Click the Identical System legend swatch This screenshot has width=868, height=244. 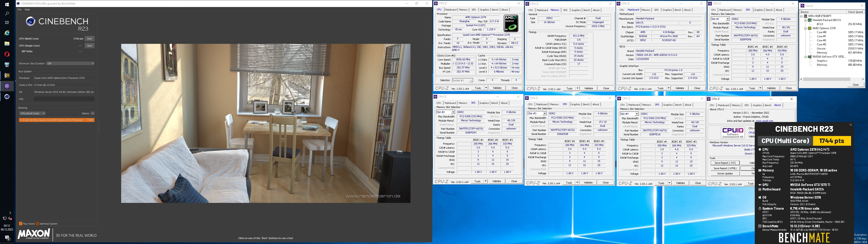(x=37, y=224)
